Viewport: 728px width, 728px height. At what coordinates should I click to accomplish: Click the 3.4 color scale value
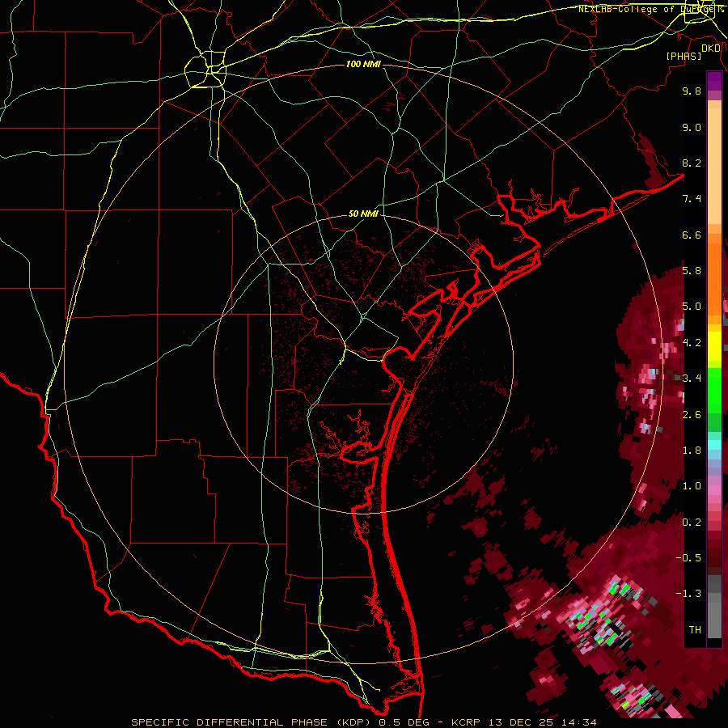point(692,379)
